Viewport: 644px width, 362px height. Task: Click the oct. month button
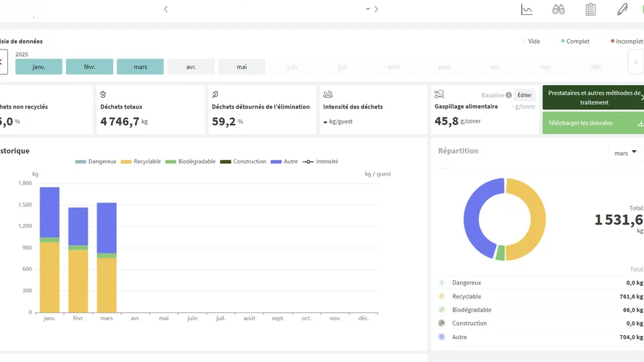pyautogui.click(x=495, y=66)
